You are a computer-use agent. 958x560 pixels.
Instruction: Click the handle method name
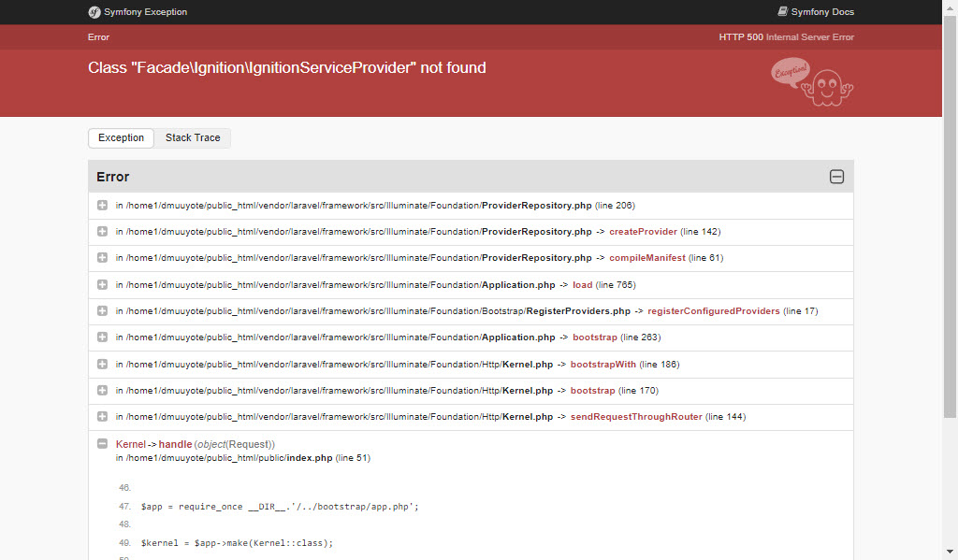click(x=175, y=444)
